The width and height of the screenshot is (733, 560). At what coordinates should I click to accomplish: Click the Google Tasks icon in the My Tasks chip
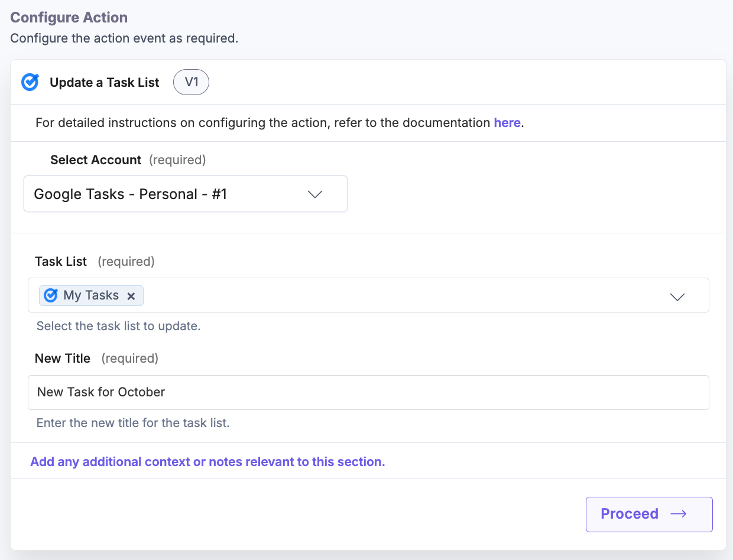51,295
